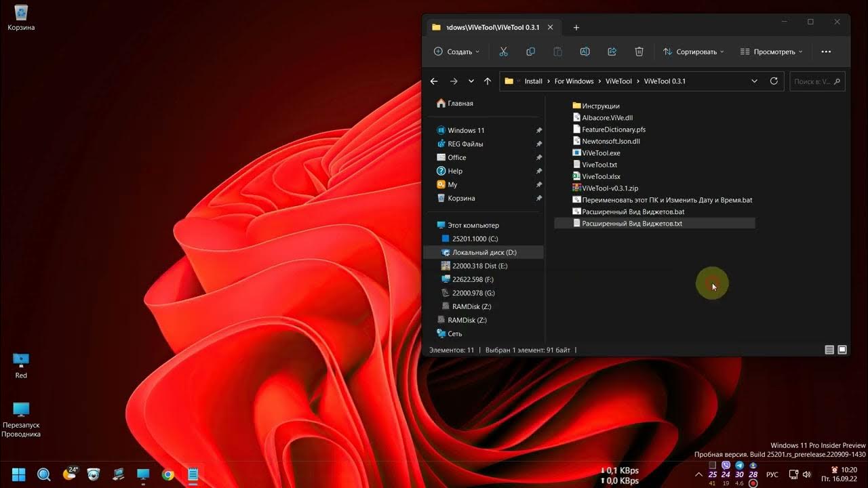The image size is (868, 488).
Task: Go up one folder level arrow
Action: pyautogui.click(x=487, y=81)
